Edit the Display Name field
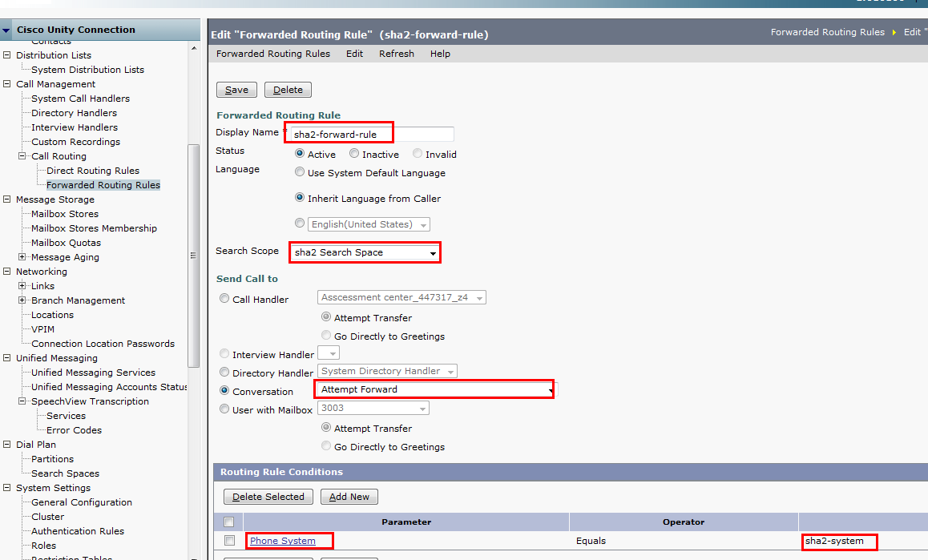 click(372, 135)
